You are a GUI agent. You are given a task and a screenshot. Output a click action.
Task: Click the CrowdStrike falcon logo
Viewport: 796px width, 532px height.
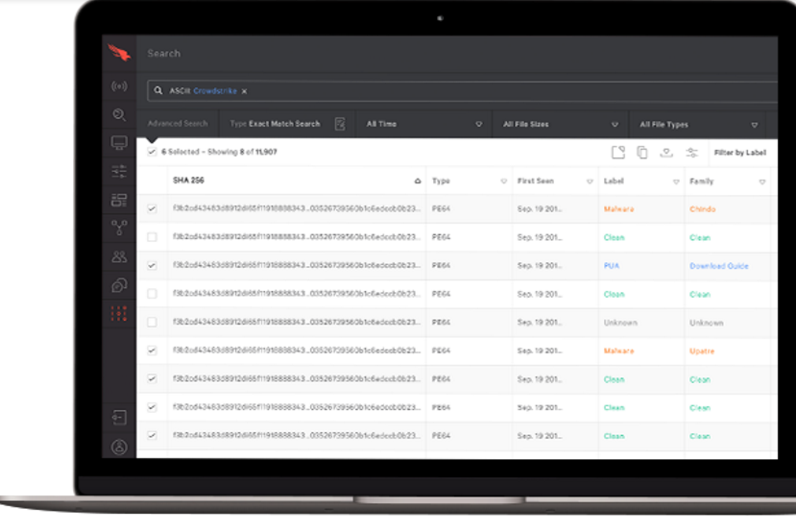(119, 53)
